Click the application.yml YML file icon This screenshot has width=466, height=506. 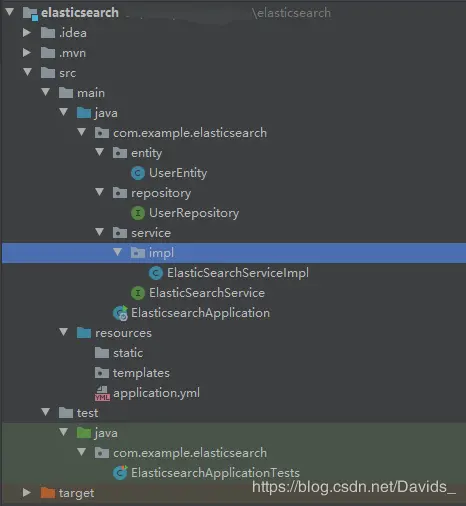point(102,393)
